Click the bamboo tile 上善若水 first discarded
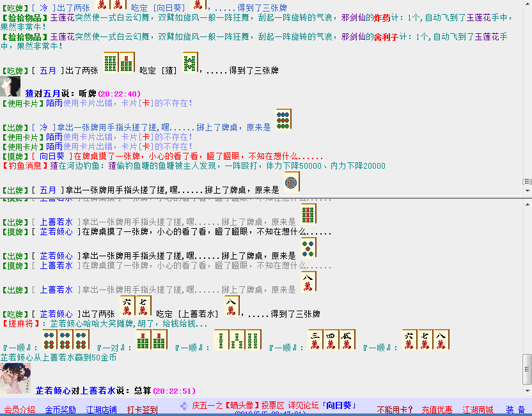 (x=308, y=214)
